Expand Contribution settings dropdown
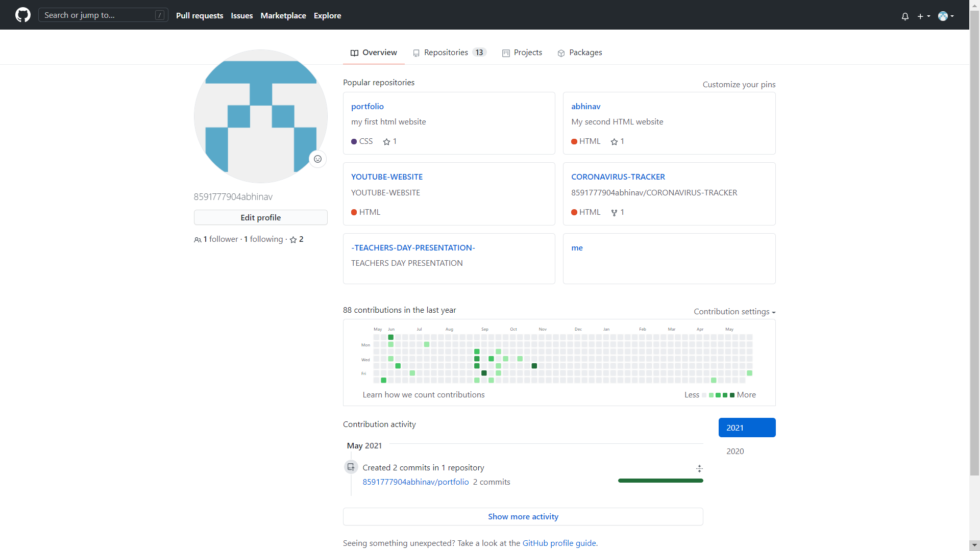Screen dimensions: 980x551 pyautogui.click(x=734, y=312)
